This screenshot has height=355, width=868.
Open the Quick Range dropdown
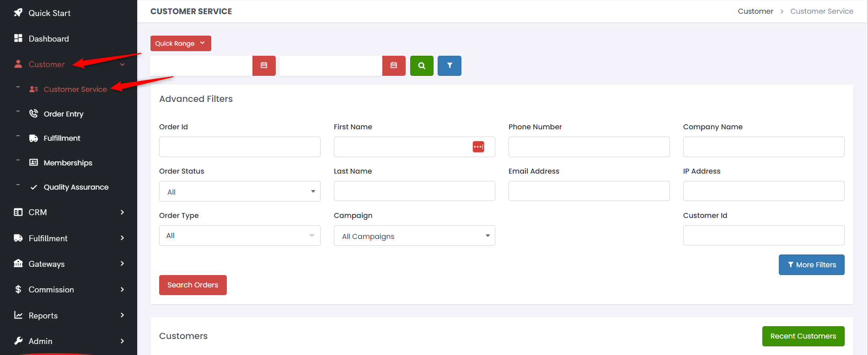tap(181, 43)
